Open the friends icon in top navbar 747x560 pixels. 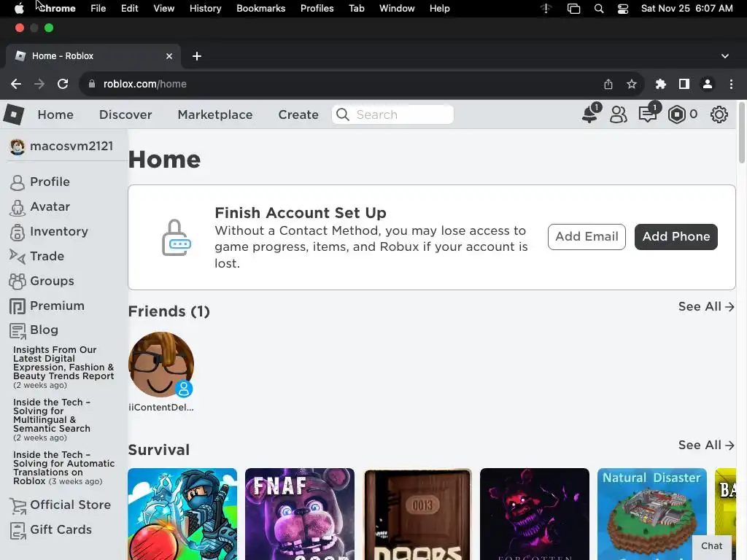tap(619, 114)
